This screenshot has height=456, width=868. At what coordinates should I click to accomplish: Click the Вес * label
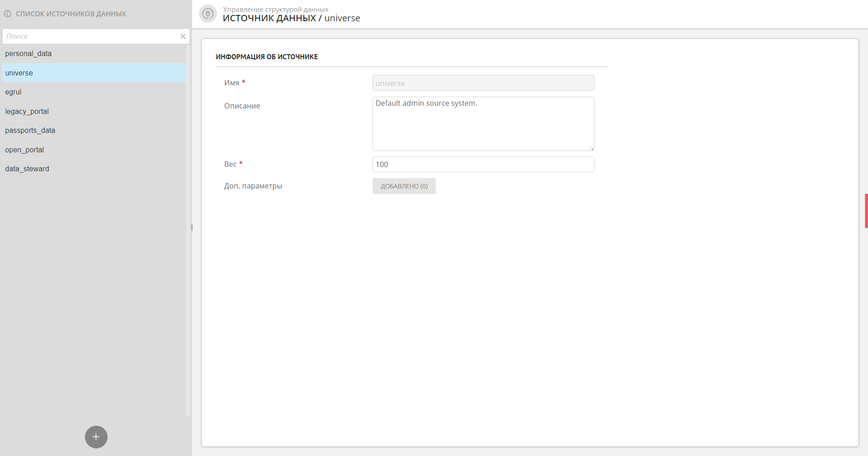(x=233, y=165)
